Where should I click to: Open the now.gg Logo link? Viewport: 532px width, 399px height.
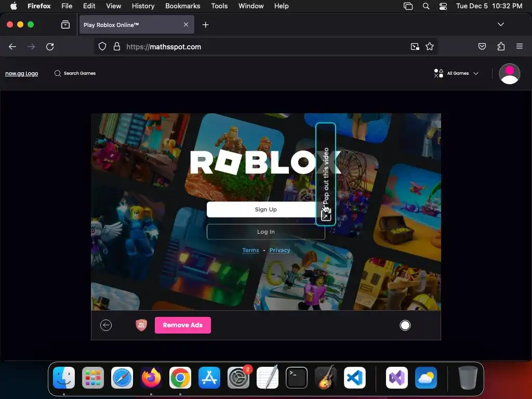coord(22,73)
